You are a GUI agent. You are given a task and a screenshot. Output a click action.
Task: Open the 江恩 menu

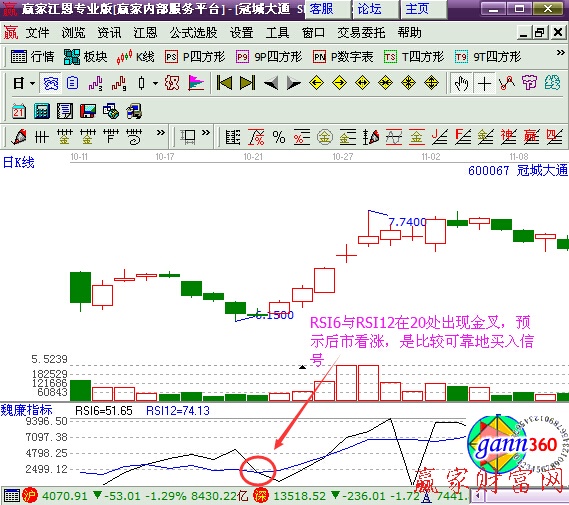point(145,33)
